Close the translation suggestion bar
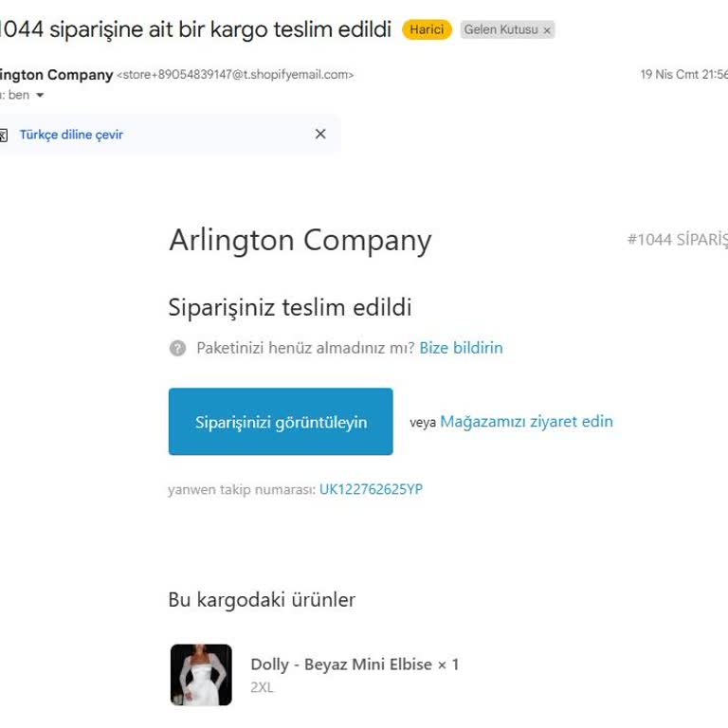728x728 pixels. tap(320, 135)
